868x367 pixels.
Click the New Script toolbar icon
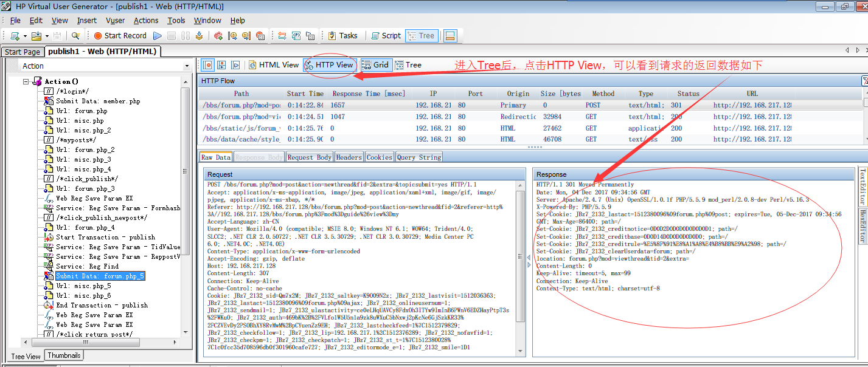point(14,36)
